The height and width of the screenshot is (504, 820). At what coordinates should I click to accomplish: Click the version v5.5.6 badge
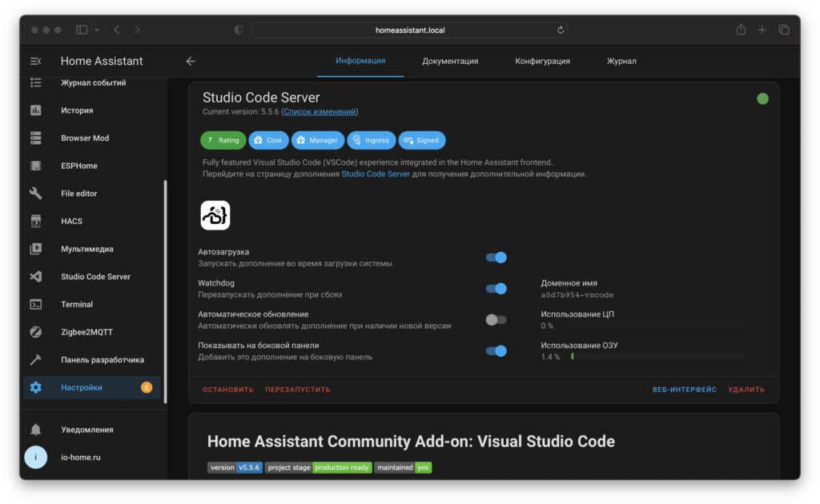point(235,467)
